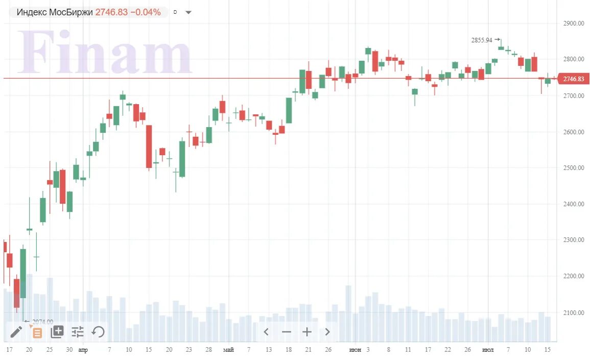590x364 pixels.
Task: Expand the timeframe dropdown arrow
Action: [x=188, y=12]
